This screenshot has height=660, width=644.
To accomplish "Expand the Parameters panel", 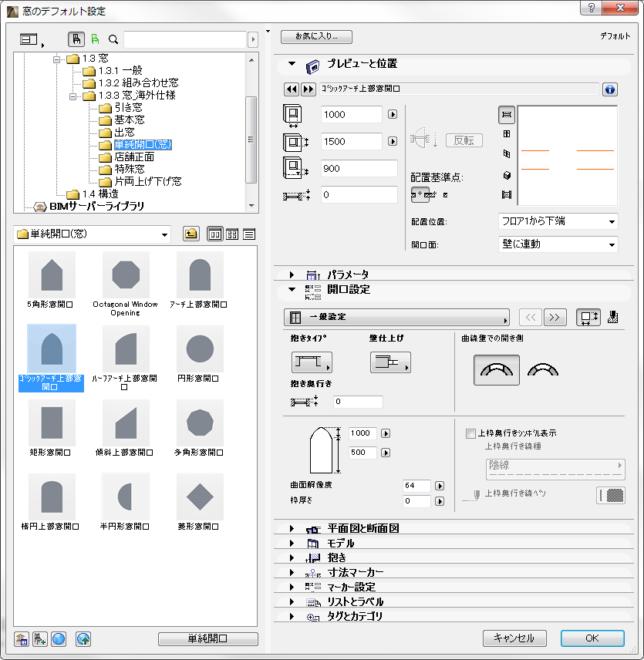I will point(292,274).
